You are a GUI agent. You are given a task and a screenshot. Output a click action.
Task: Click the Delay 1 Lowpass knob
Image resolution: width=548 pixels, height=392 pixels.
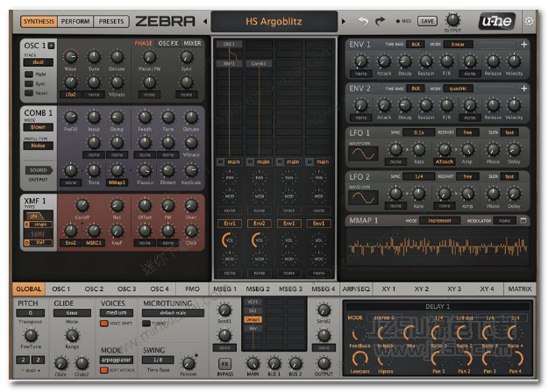[x=359, y=360]
